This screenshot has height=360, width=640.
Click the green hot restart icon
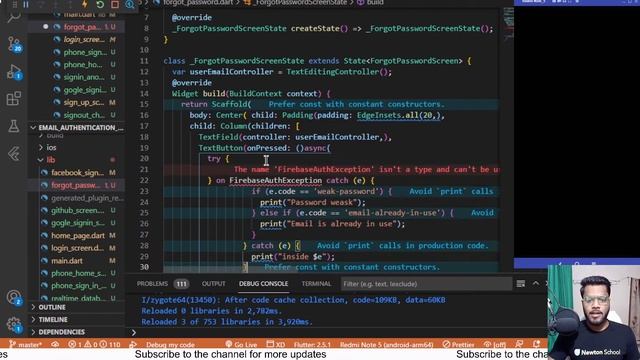coord(100,4)
